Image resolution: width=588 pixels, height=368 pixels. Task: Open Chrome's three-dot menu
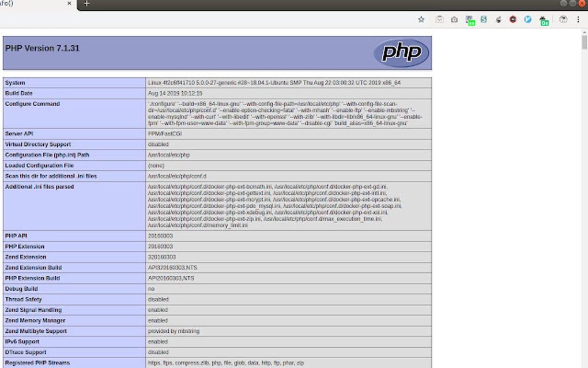(x=578, y=19)
